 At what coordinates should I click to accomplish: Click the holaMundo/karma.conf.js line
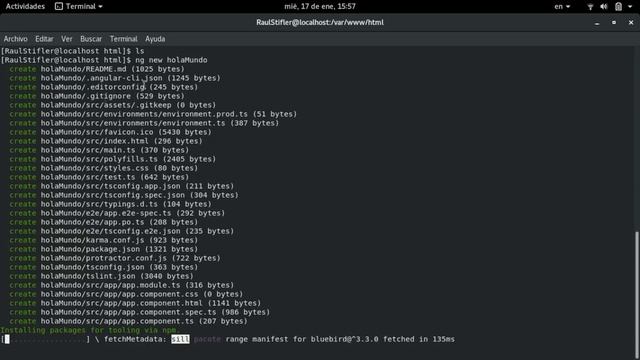click(104, 240)
